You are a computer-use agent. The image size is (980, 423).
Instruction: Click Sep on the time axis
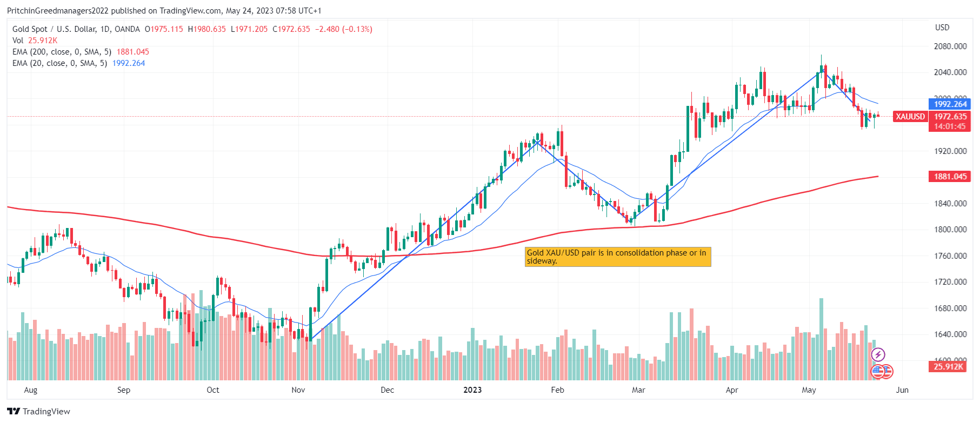coord(124,390)
